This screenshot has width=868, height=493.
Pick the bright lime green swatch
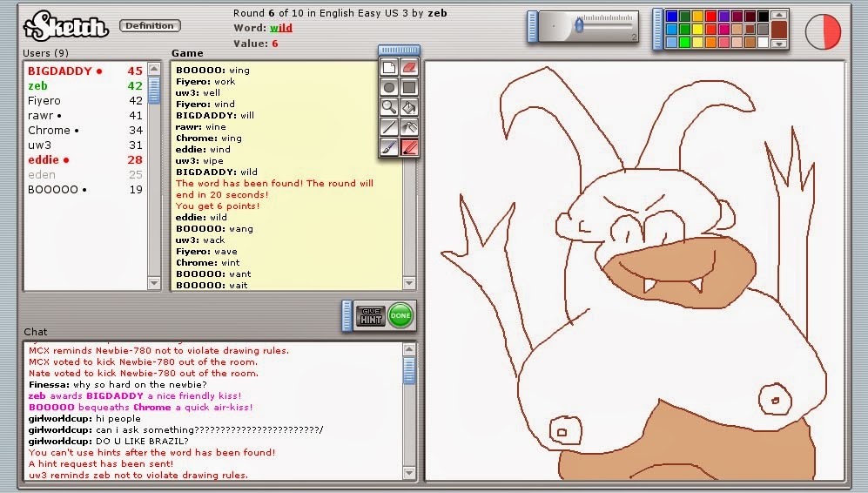[x=685, y=42]
